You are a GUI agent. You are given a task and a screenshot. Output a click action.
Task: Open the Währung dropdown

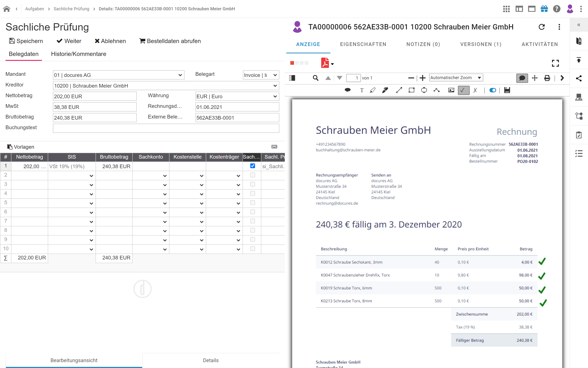coord(237,96)
